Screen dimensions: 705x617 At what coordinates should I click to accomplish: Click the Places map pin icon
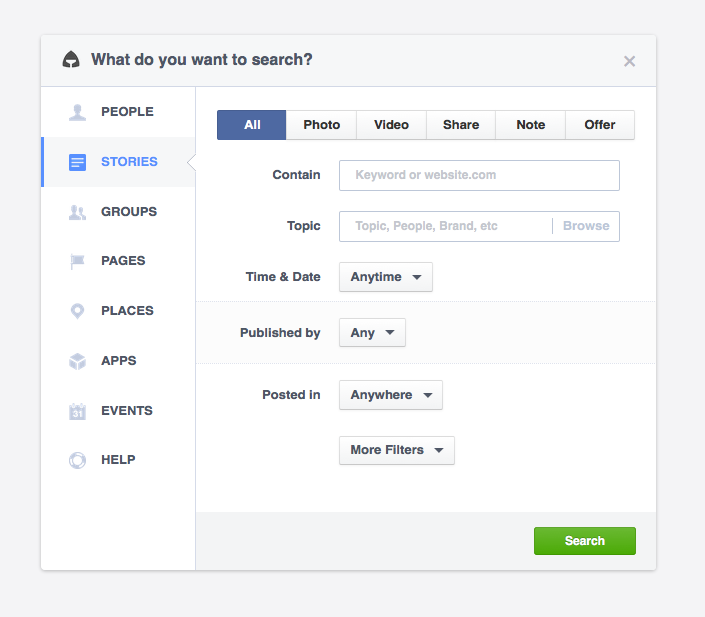pyautogui.click(x=77, y=311)
